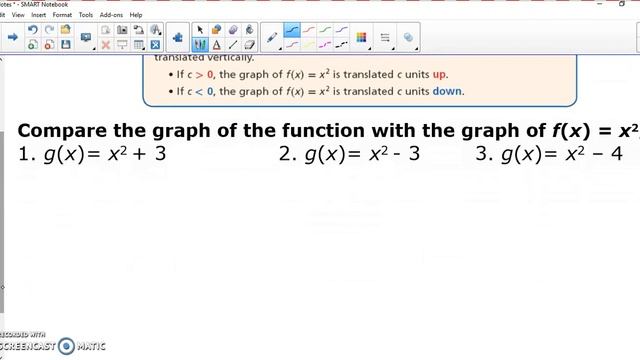The image size is (640, 360).
Task: Pick the magenta dashed line style
Action: [325, 44]
